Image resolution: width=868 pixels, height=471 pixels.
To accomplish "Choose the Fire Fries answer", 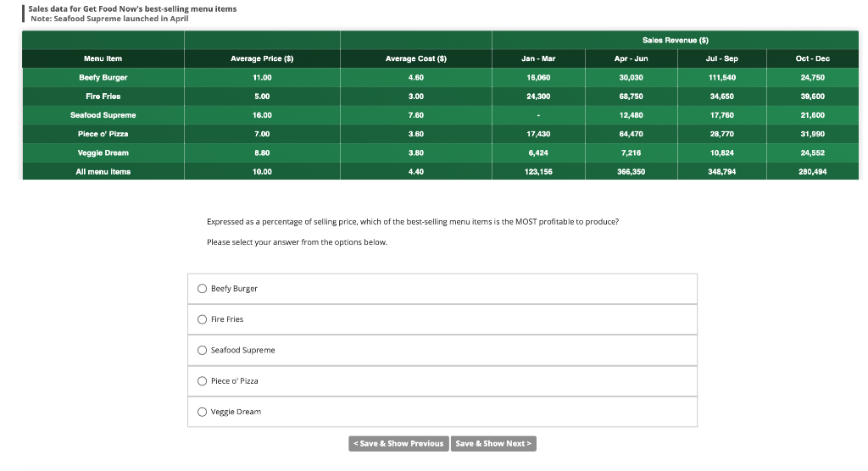I will point(203,319).
